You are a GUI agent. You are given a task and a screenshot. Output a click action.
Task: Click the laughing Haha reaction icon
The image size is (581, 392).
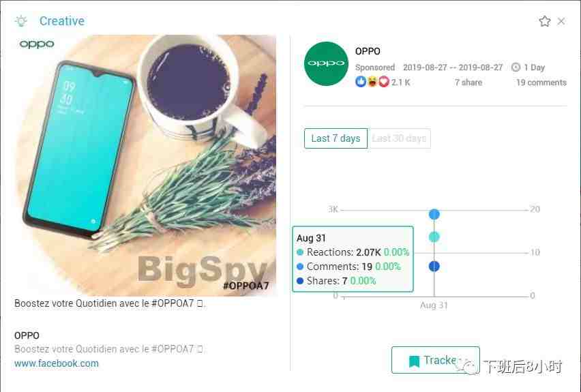pyautogui.click(x=372, y=82)
